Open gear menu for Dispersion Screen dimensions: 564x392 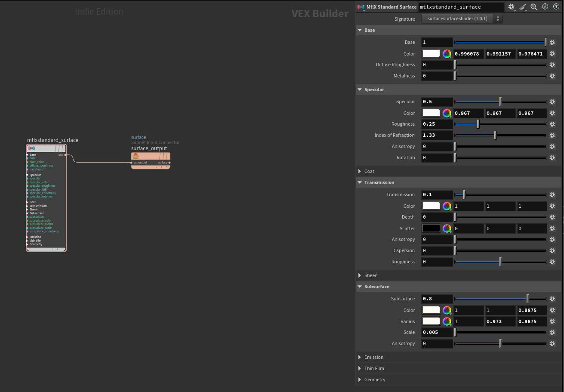coord(552,251)
